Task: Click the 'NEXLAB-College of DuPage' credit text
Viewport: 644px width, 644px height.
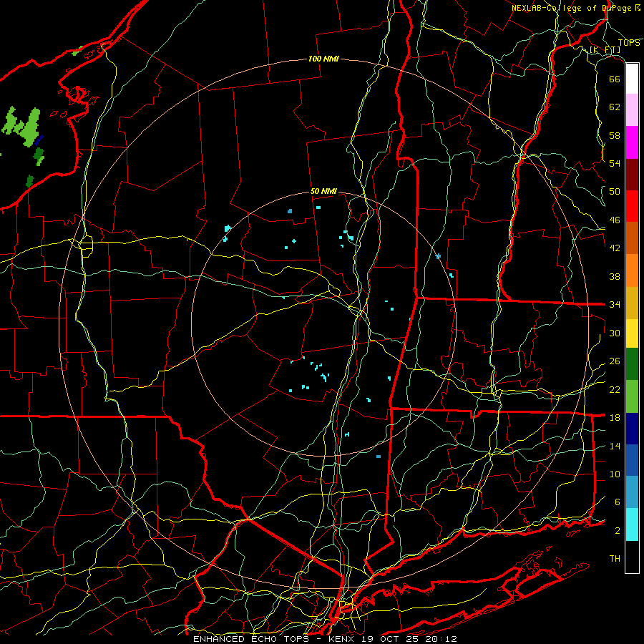Action: tap(572, 8)
